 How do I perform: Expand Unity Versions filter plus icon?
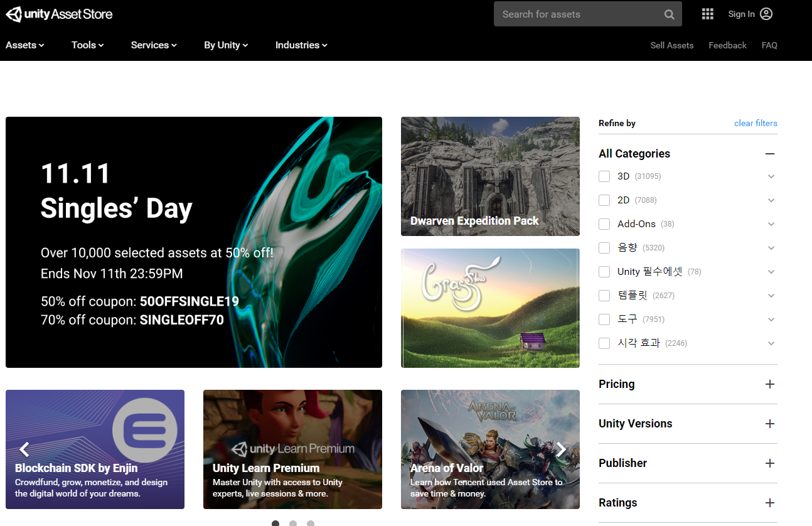[x=770, y=424]
